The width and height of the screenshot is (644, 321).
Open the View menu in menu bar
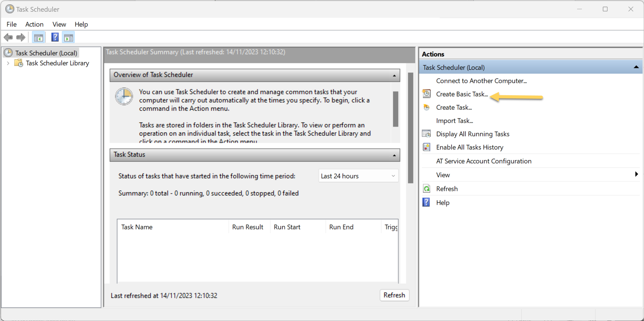(59, 24)
